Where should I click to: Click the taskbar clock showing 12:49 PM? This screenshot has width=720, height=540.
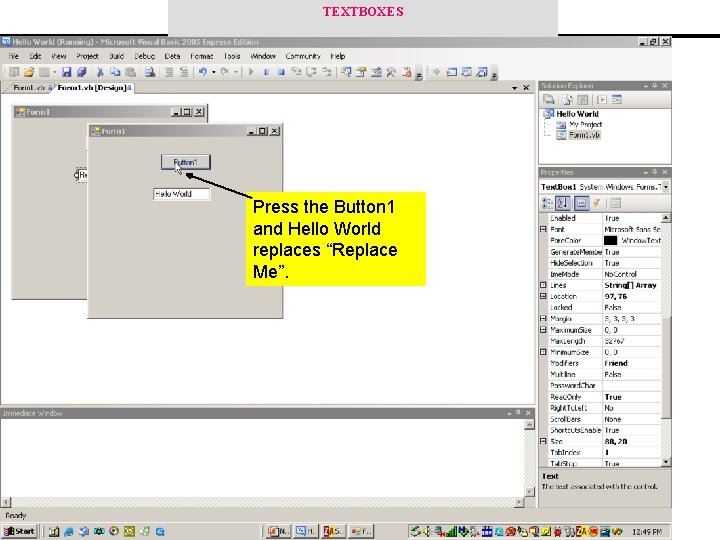click(647, 532)
